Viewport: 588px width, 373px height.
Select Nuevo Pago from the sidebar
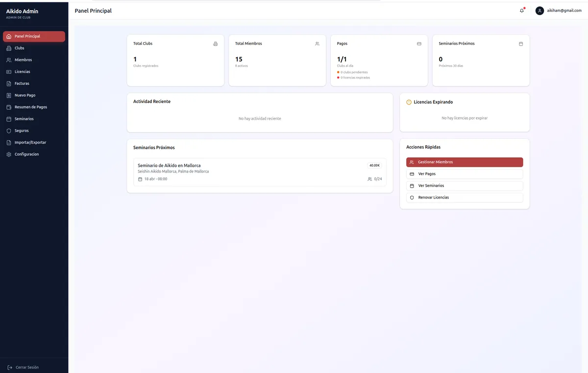[24, 95]
